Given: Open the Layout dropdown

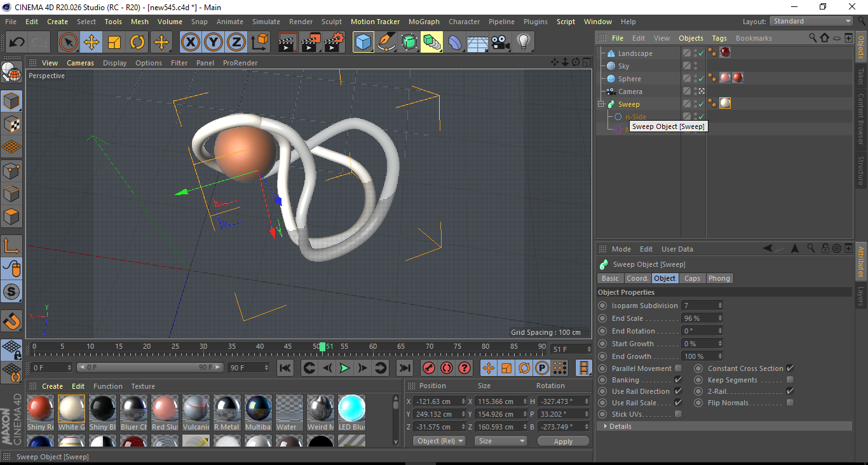Looking at the screenshot, I should pos(811,21).
